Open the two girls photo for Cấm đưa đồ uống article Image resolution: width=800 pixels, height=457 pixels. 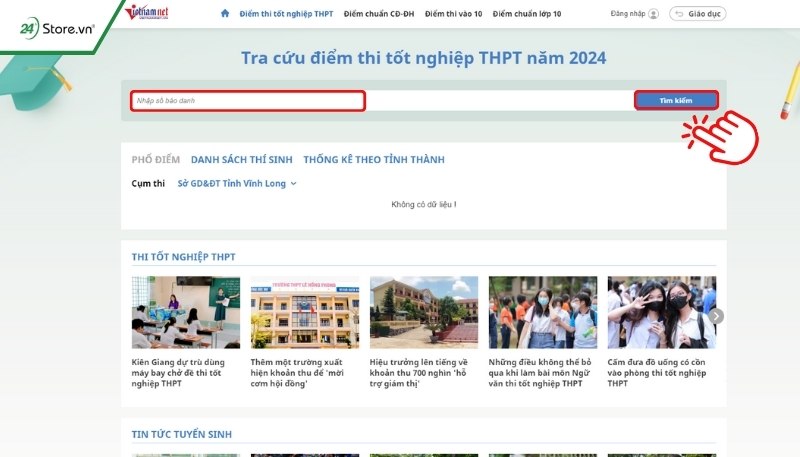[x=662, y=313]
